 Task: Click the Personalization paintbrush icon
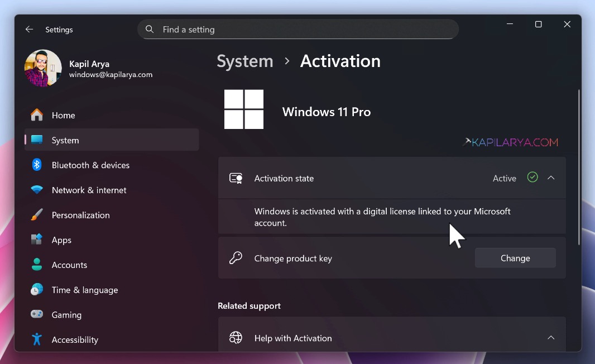(37, 215)
